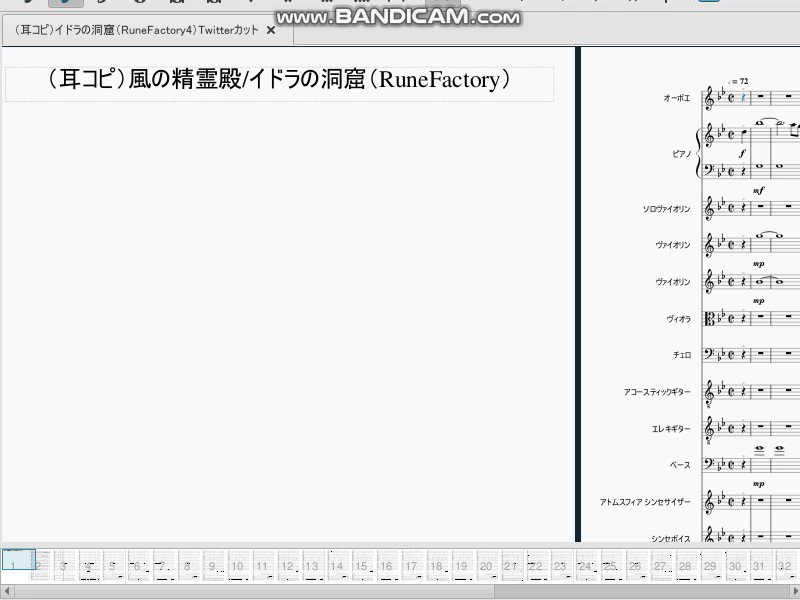
Task: Click the ヴィオラ instrument label
Action: pos(678,319)
